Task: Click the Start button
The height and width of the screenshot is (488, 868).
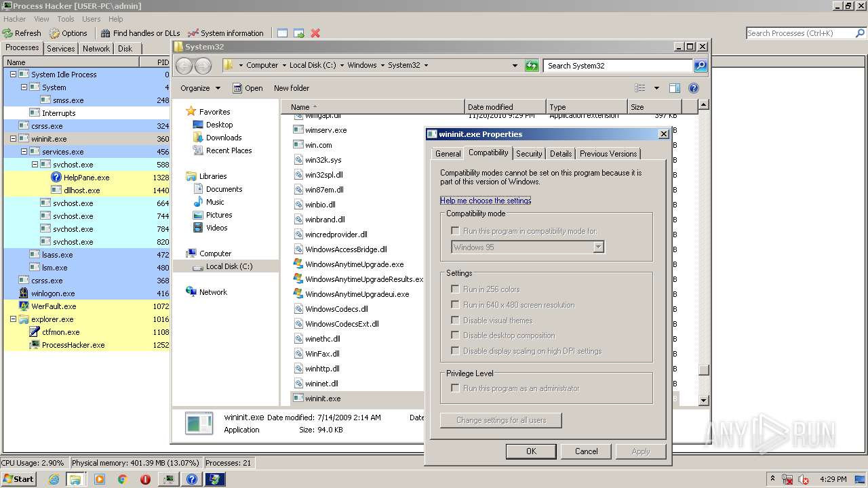Action: (19, 479)
